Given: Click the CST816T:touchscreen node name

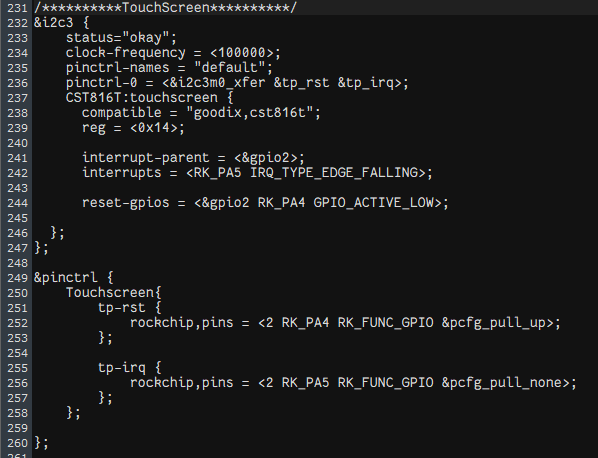Looking at the screenshot, I should 141,98.
